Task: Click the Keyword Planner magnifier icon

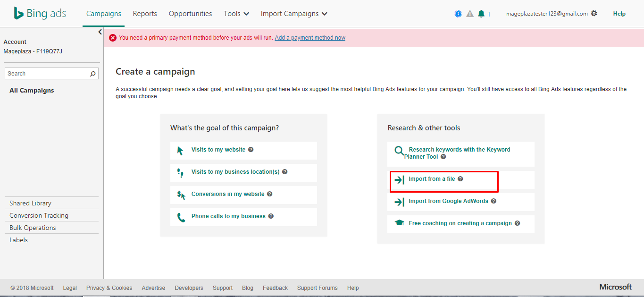Action: [399, 151]
